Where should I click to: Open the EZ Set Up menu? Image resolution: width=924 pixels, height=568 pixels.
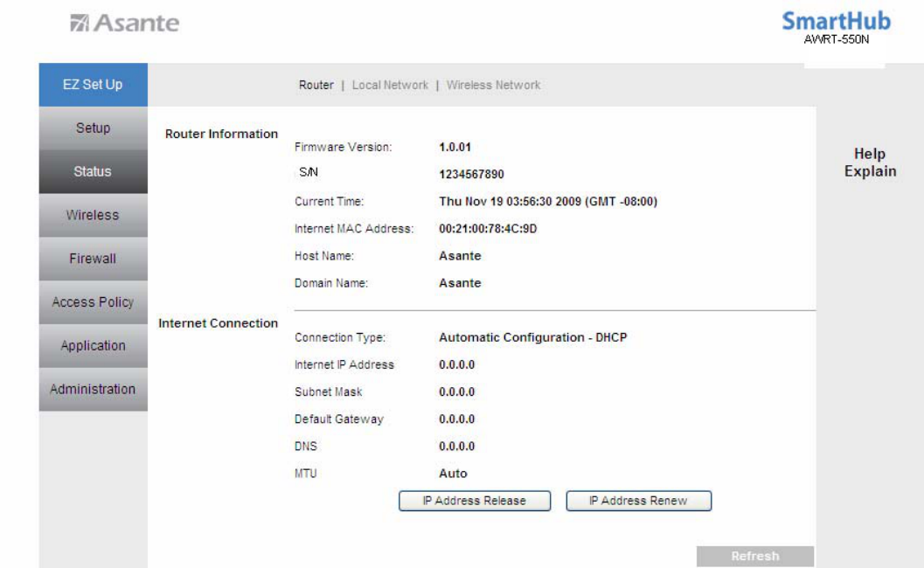pyautogui.click(x=94, y=85)
